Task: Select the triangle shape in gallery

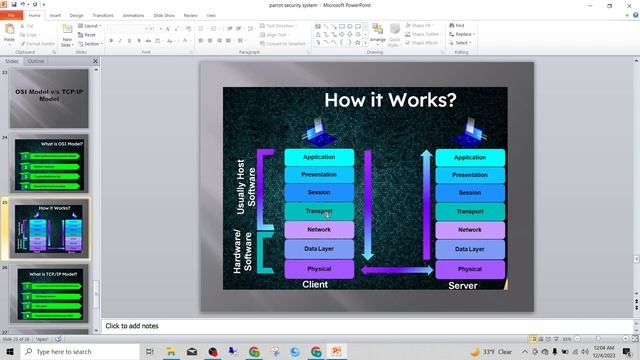Action: 318,34
